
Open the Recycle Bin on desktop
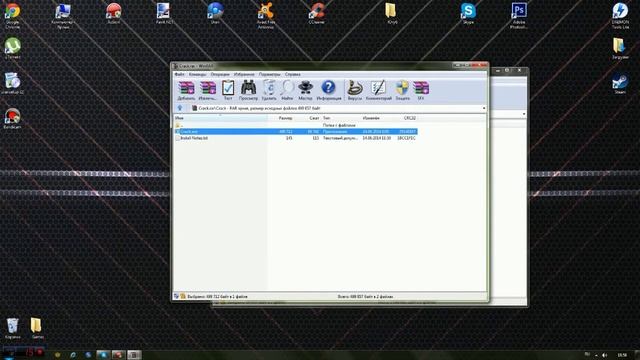point(12,328)
